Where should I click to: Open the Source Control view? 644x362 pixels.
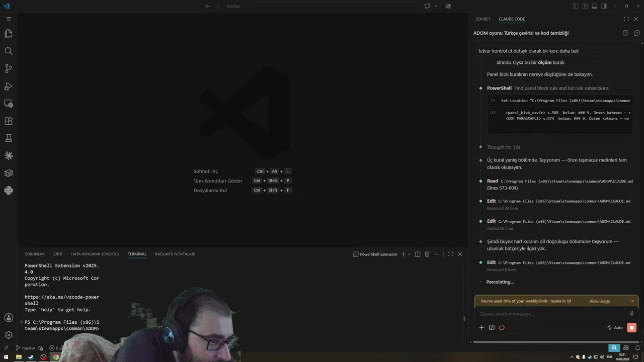[x=9, y=68]
